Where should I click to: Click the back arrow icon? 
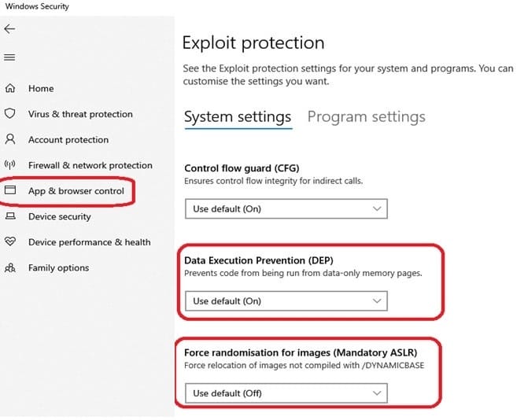pos(9,29)
